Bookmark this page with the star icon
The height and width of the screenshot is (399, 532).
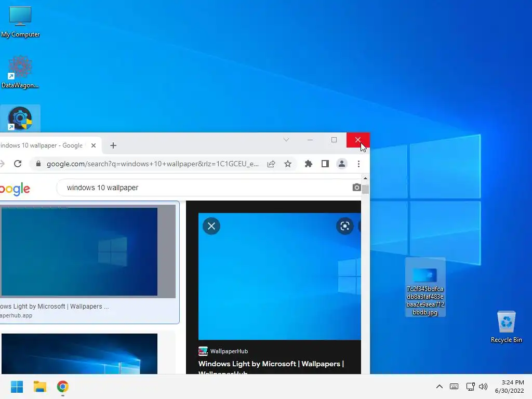[x=288, y=164]
